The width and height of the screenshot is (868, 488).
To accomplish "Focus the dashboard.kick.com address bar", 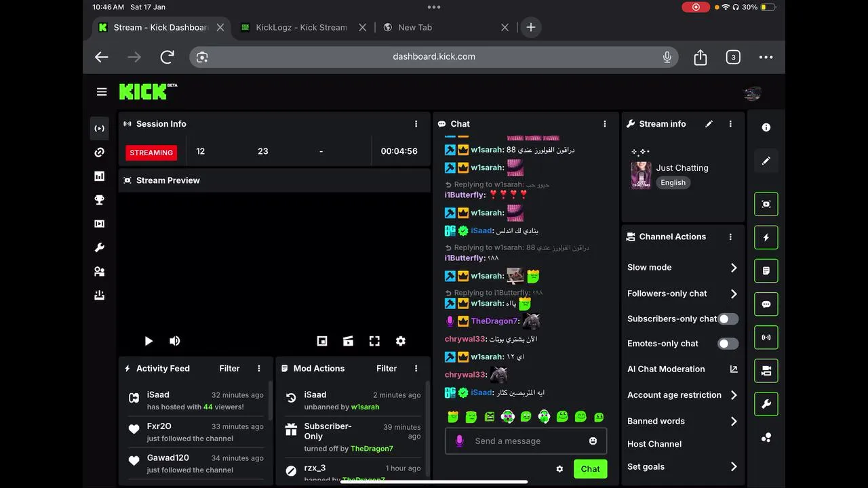I will 434,57.
